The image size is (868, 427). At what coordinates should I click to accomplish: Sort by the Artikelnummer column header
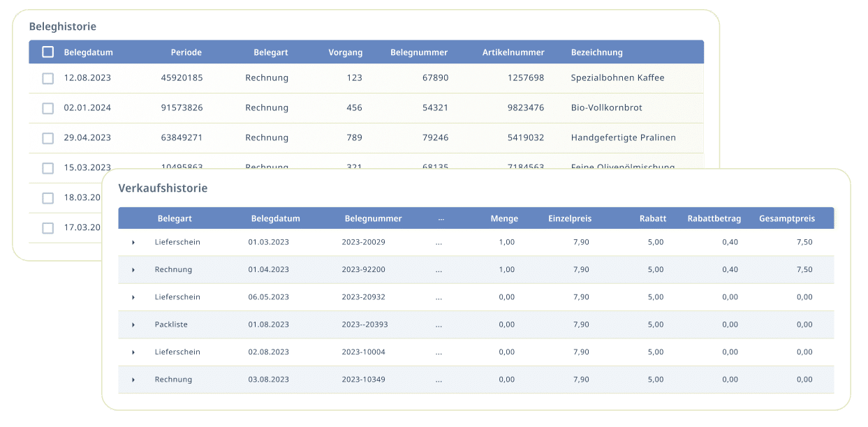pos(513,52)
